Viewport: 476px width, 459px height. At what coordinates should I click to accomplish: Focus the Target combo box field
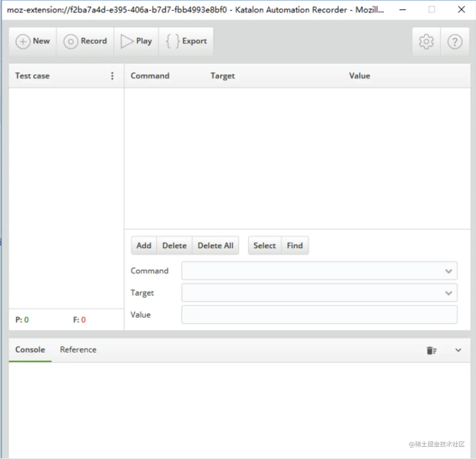click(x=319, y=293)
